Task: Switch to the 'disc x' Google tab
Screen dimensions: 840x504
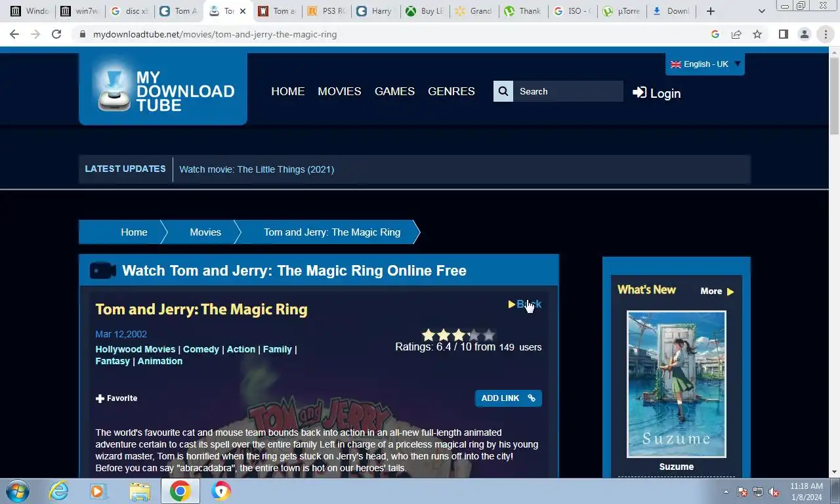Action: (x=129, y=11)
